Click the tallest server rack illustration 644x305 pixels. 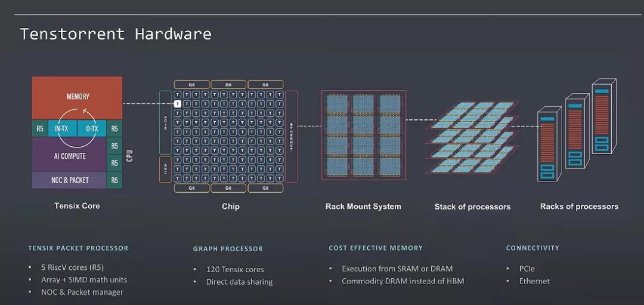(603, 116)
